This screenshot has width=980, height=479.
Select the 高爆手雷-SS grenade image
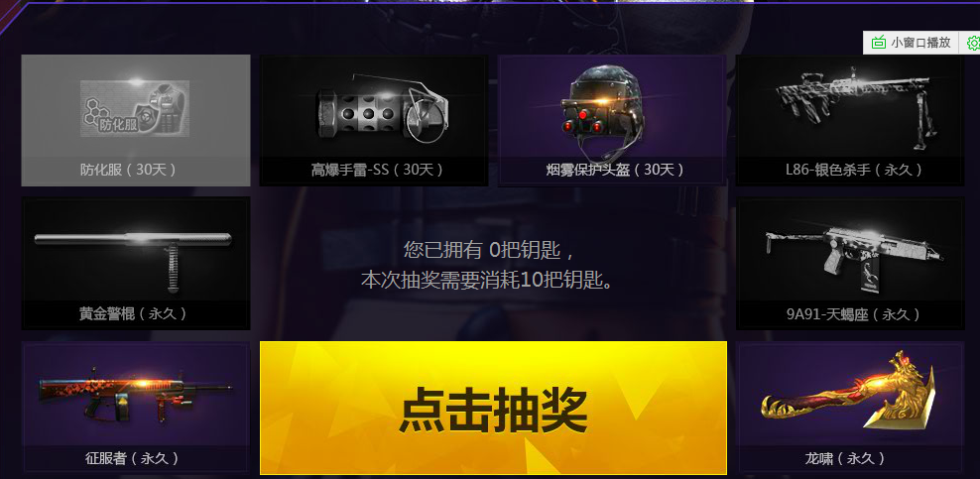(x=382, y=107)
